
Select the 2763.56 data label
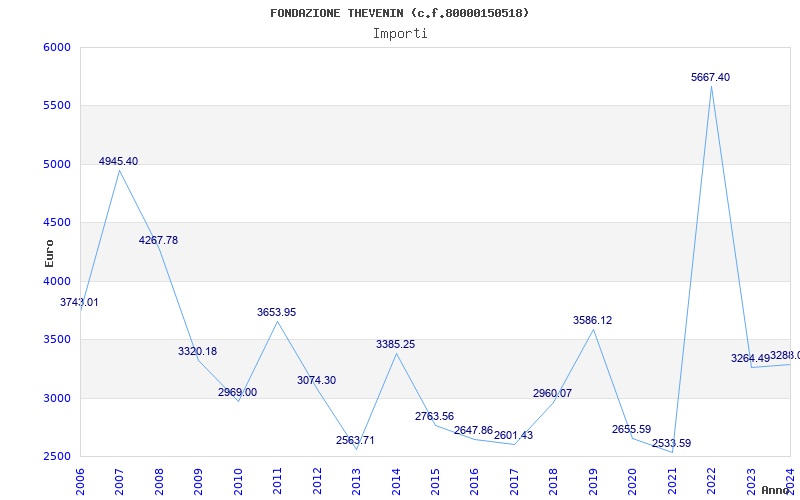(434, 416)
